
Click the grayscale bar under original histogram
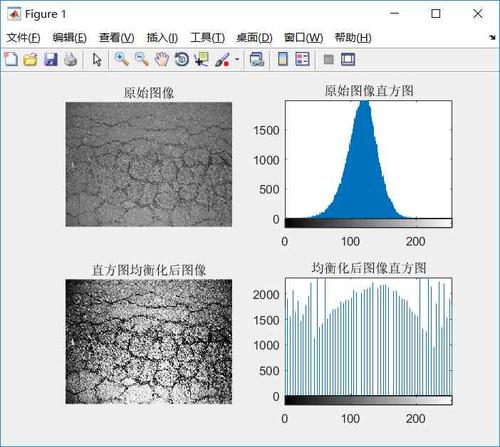pos(369,223)
